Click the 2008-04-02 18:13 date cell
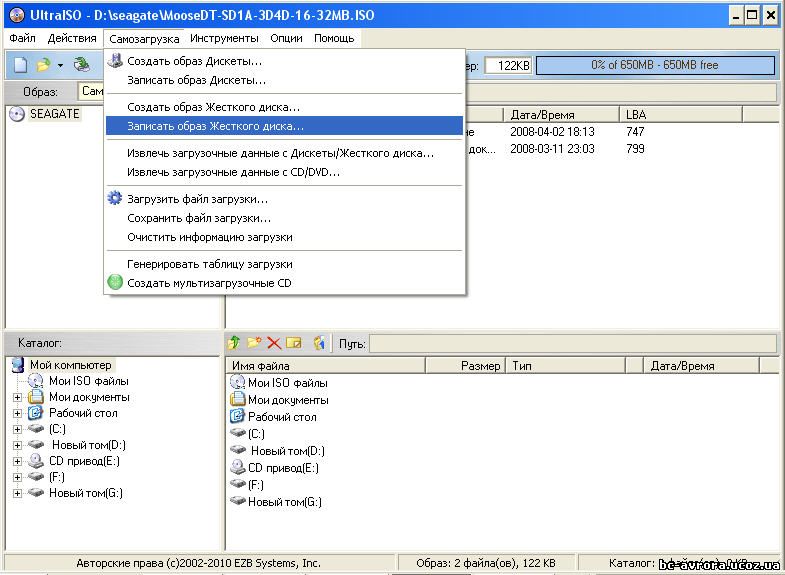The height and width of the screenshot is (575, 785). click(x=552, y=132)
